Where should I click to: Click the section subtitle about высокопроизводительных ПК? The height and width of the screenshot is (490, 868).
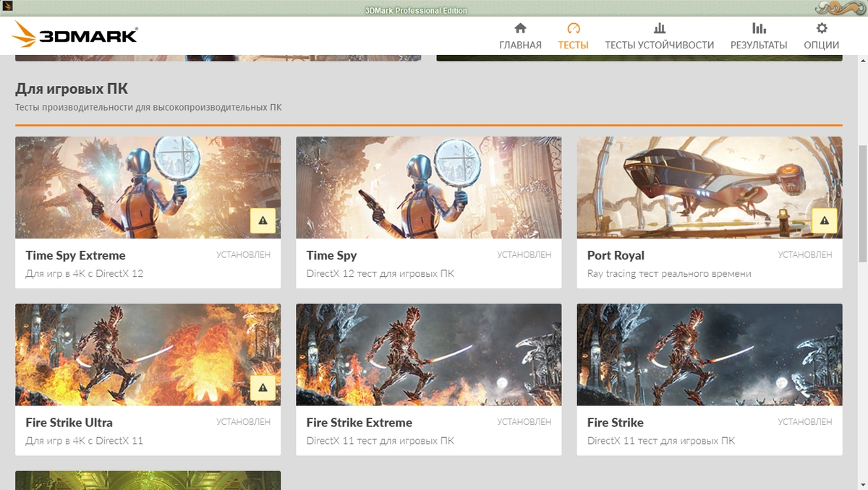tap(148, 108)
